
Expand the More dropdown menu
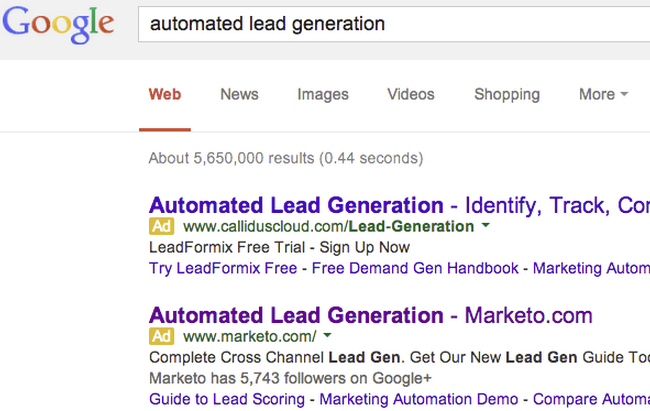pos(603,95)
